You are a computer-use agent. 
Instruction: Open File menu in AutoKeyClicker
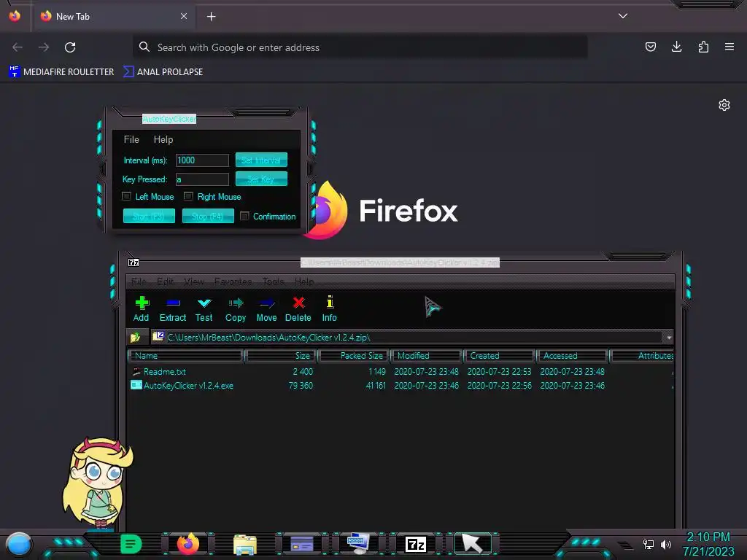click(x=131, y=139)
